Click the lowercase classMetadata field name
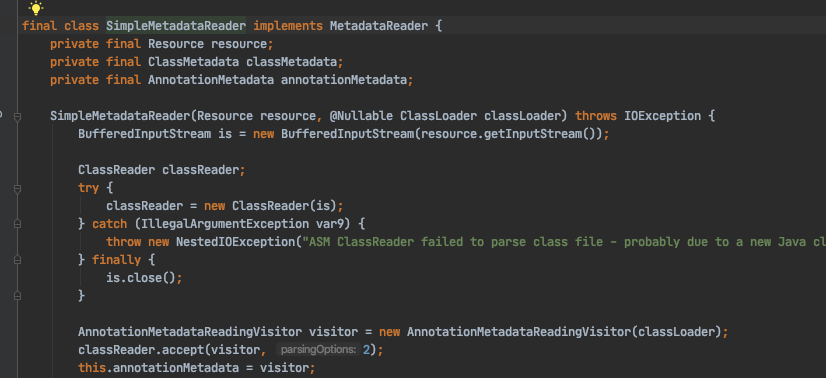This screenshot has height=378, width=826. click(x=291, y=62)
